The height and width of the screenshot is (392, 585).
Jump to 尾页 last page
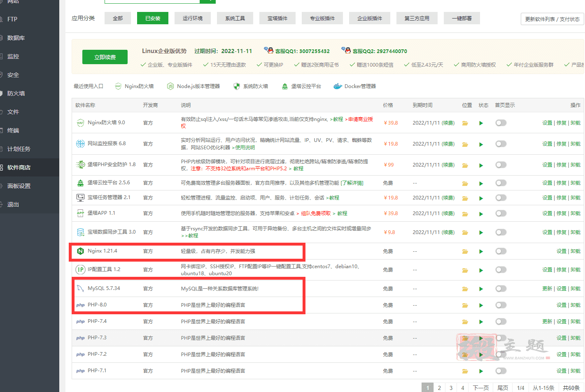coord(503,388)
